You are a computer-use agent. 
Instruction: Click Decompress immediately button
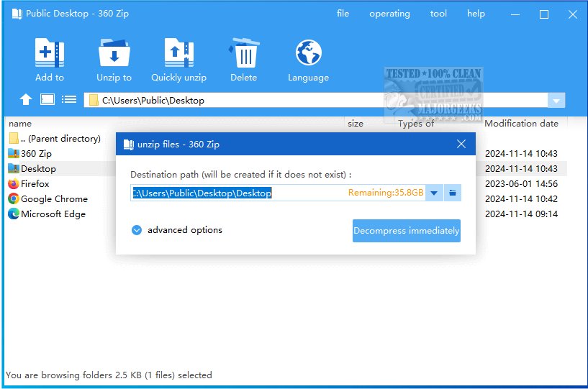coord(407,231)
